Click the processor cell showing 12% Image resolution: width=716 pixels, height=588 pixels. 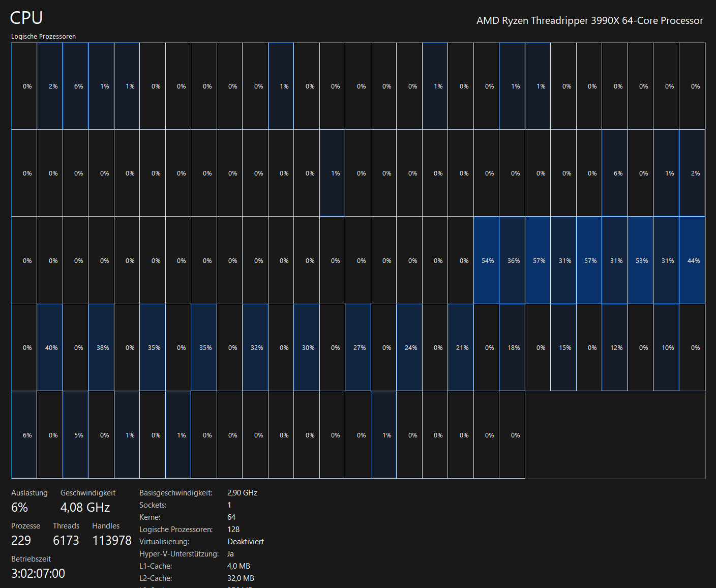615,348
